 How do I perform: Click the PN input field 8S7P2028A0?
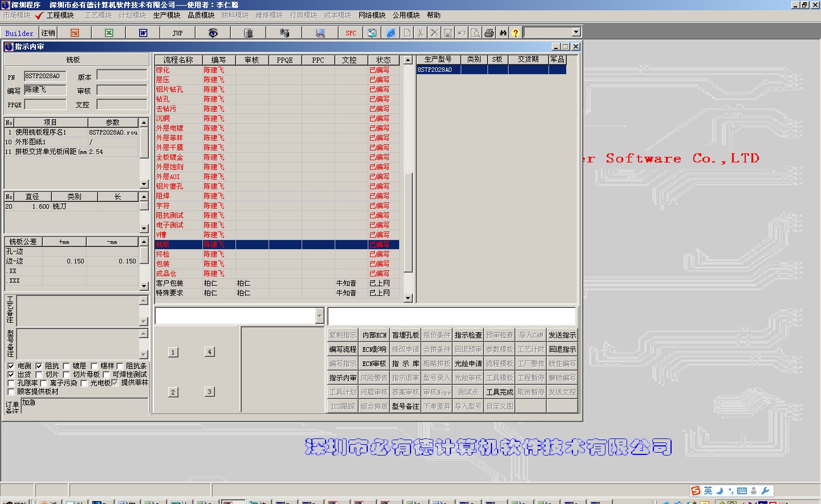45,76
